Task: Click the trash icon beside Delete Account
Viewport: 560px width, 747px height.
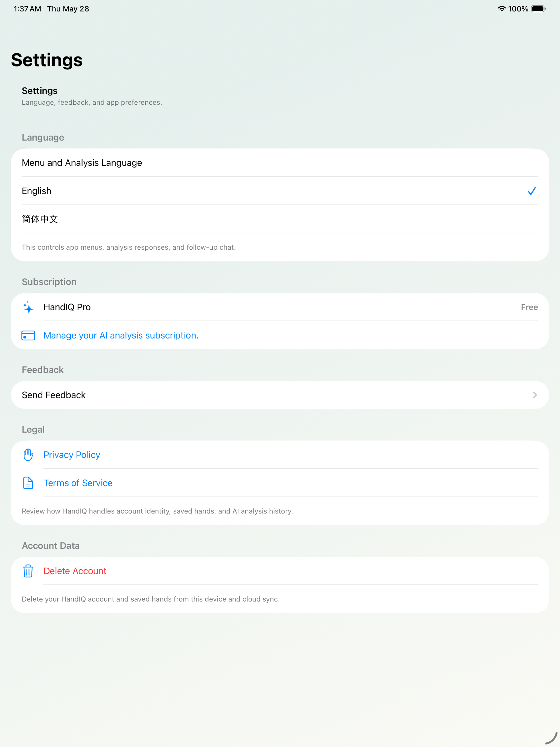Action: point(28,571)
